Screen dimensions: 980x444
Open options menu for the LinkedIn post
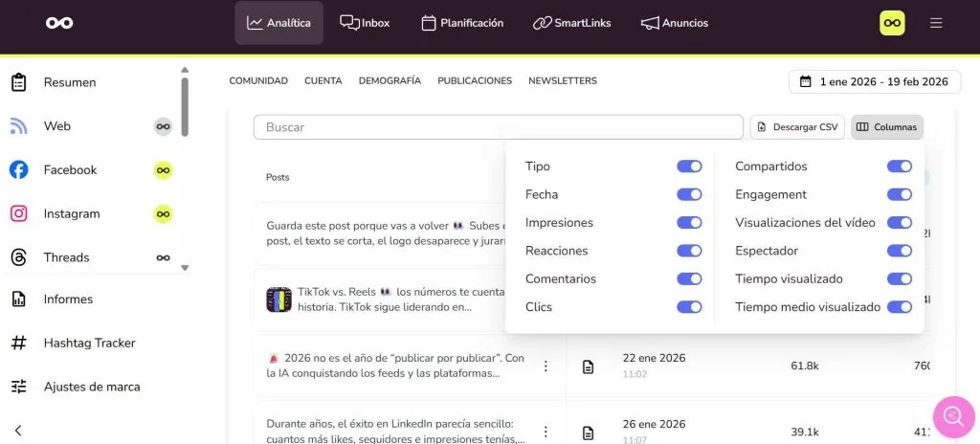click(546, 433)
